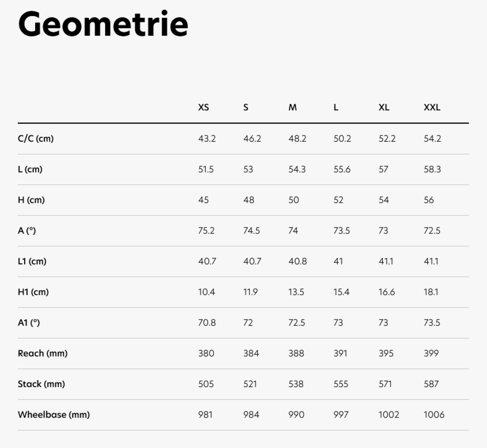
Task: Select the XL size column header
Action: click(x=384, y=108)
